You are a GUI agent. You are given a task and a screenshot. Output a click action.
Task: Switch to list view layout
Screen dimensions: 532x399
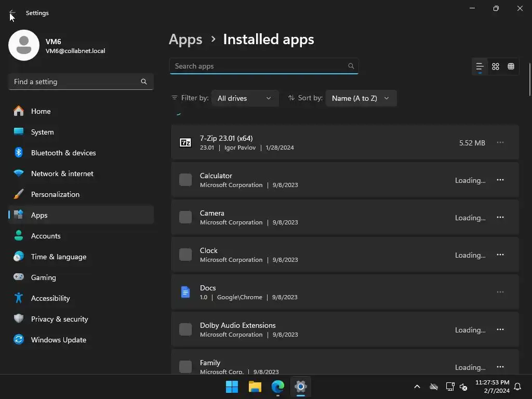pos(480,66)
